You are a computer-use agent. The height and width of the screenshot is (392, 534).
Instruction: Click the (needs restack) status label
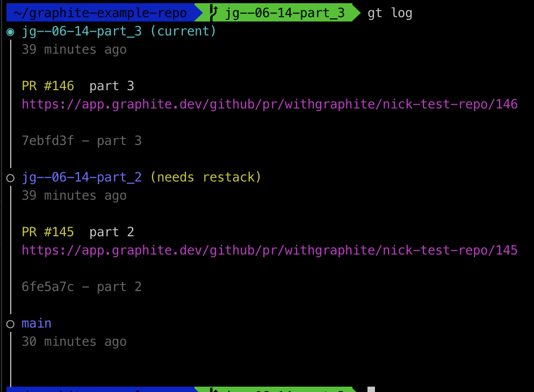[205, 177]
